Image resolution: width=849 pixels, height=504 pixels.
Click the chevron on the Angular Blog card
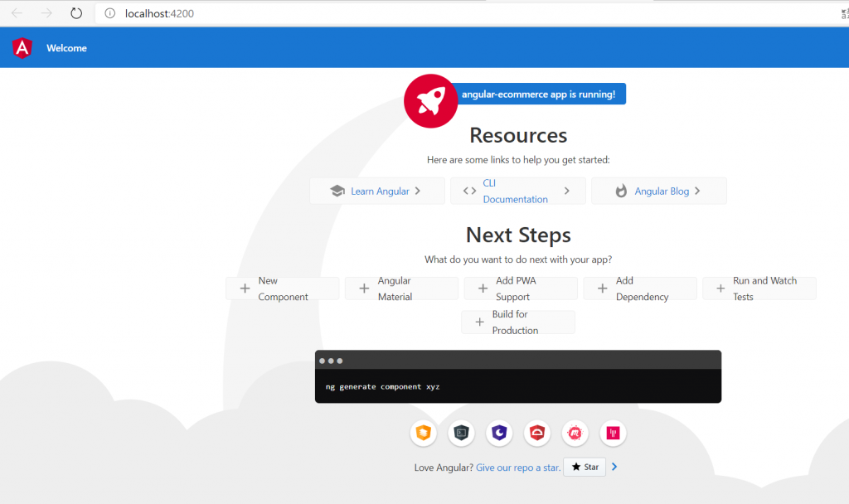(697, 191)
